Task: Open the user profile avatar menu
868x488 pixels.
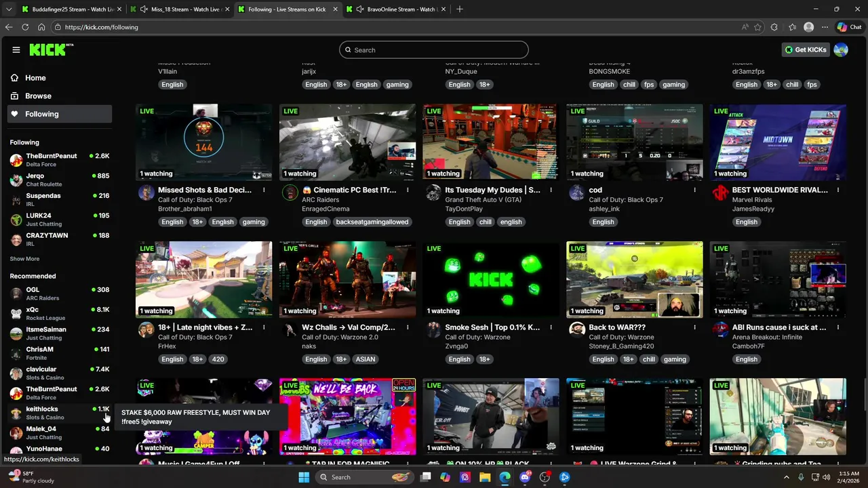Action: pos(841,49)
